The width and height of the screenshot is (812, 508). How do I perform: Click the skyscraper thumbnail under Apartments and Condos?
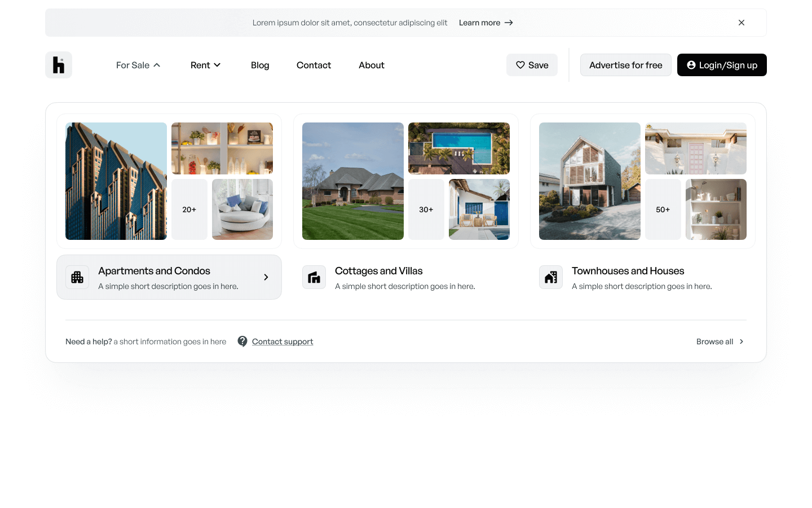(x=116, y=181)
